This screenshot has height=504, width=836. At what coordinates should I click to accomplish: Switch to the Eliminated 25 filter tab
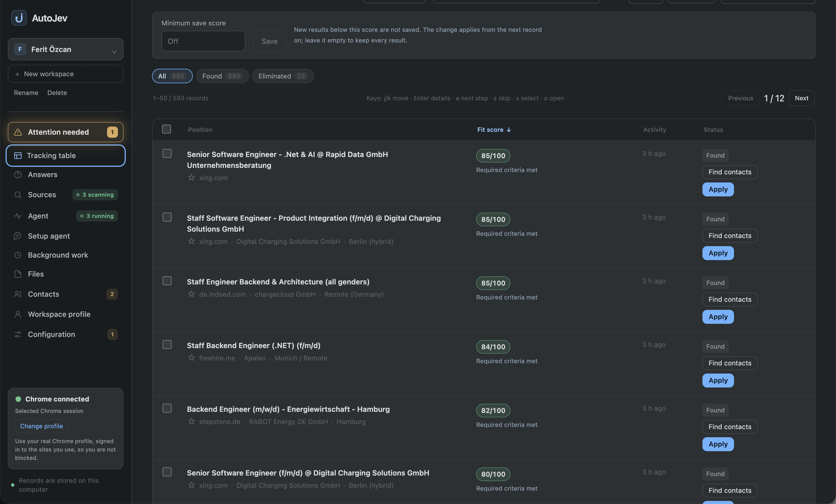coord(283,76)
